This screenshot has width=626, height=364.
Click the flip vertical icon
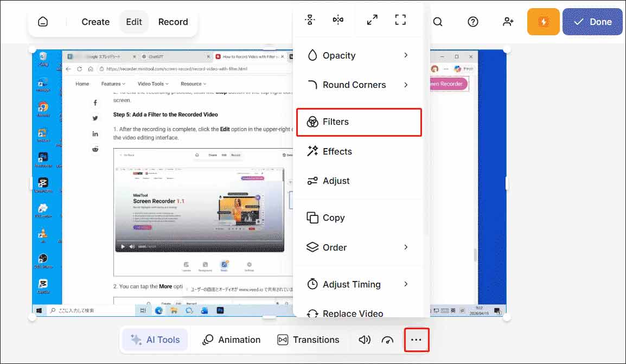coord(310,20)
